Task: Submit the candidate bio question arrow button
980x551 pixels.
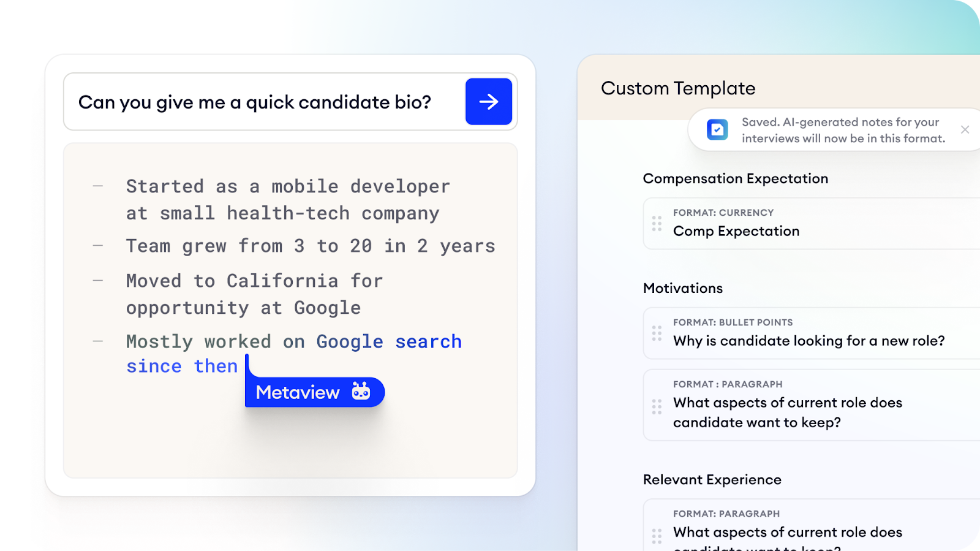Action: coord(488,102)
